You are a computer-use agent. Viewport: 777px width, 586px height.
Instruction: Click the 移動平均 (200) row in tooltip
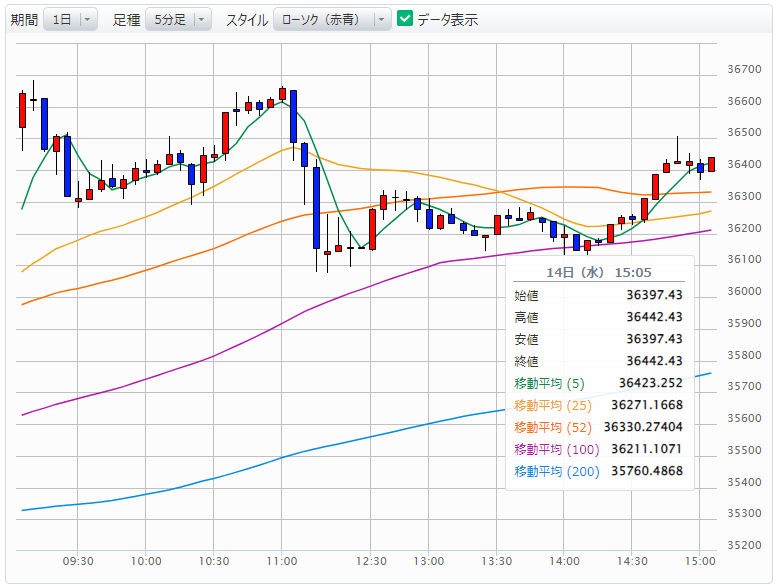pos(598,471)
